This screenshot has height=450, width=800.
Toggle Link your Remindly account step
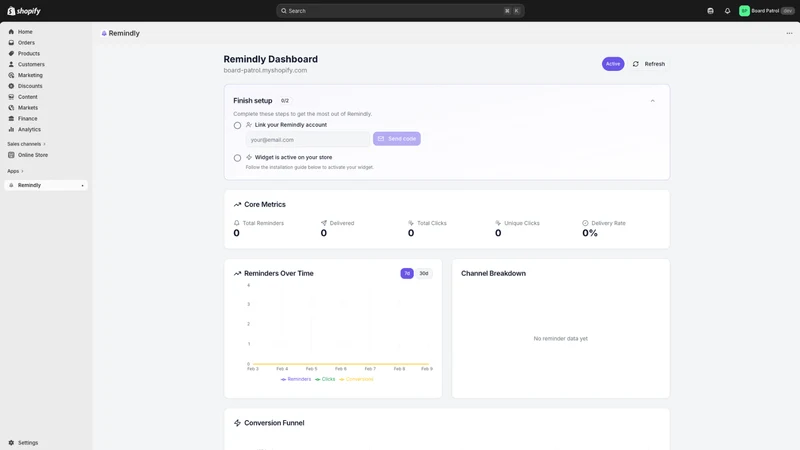[x=237, y=126]
